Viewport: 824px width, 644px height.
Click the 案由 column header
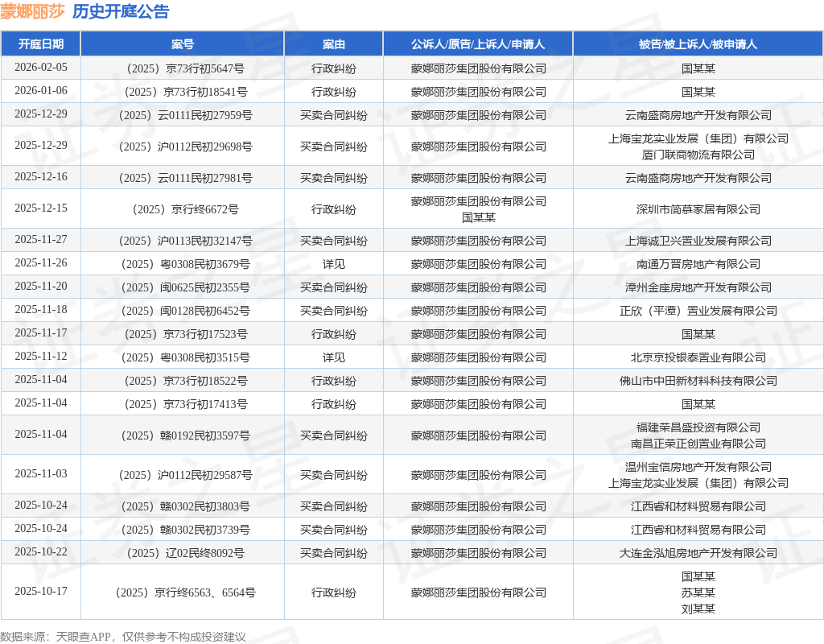pos(334,44)
